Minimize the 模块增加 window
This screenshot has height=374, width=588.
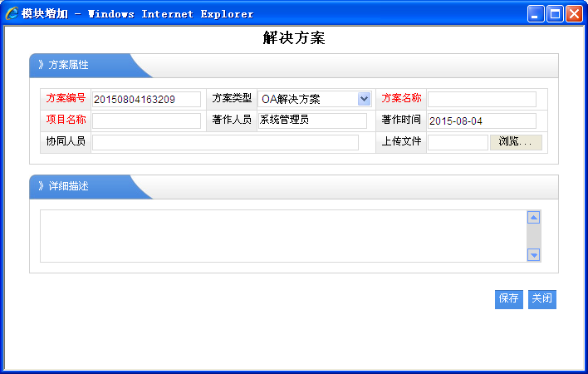click(x=537, y=13)
